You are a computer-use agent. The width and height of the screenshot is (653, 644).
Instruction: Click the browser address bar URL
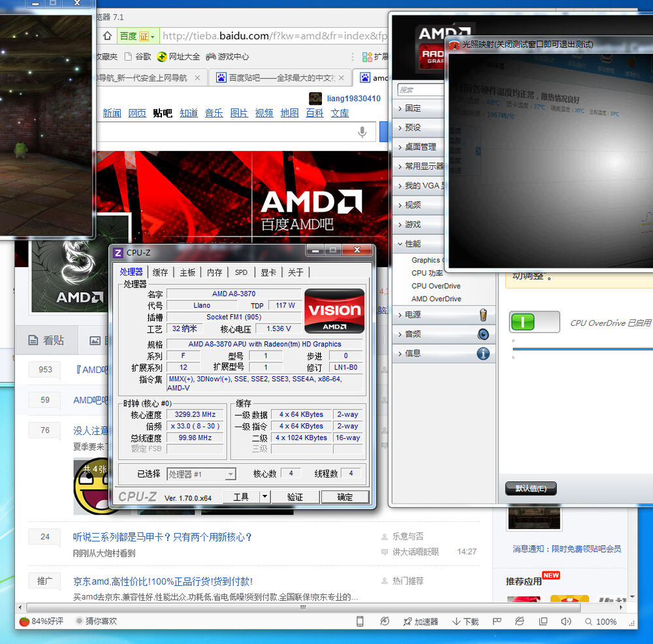(x=274, y=36)
